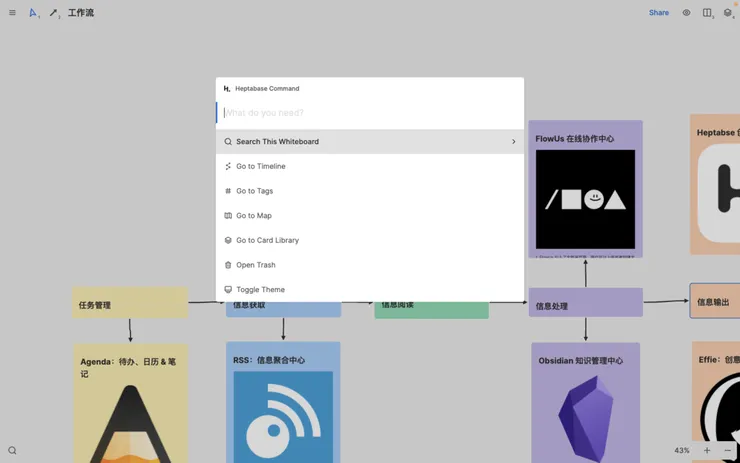Image resolution: width=740 pixels, height=463 pixels.
Task: Open the card library stack icon
Action: tap(727, 13)
